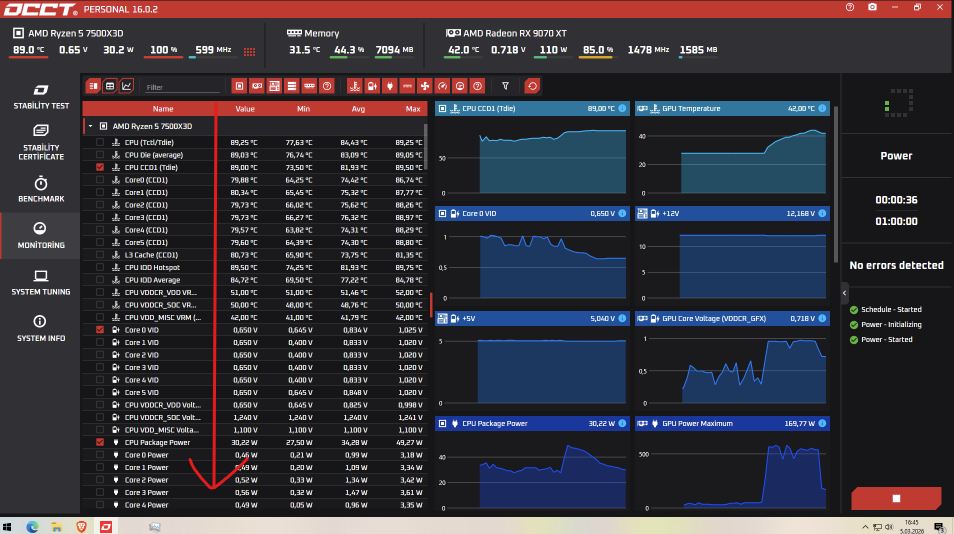Toggle the fan sensor type filter
The image size is (954, 534).
click(x=425, y=86)
